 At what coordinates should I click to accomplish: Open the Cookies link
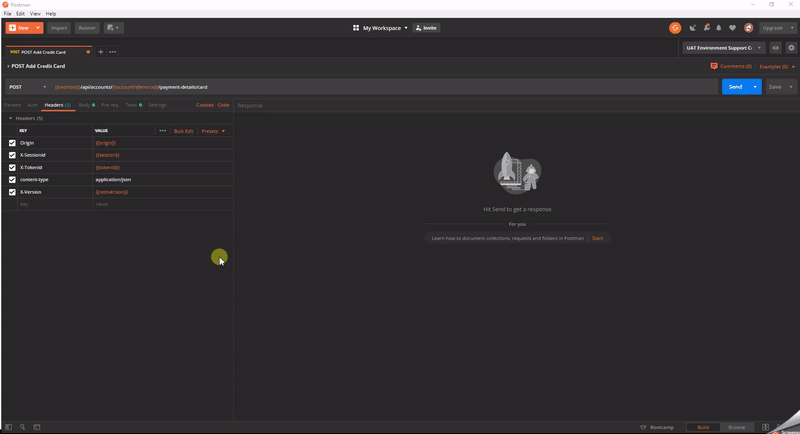coord(204,105)
